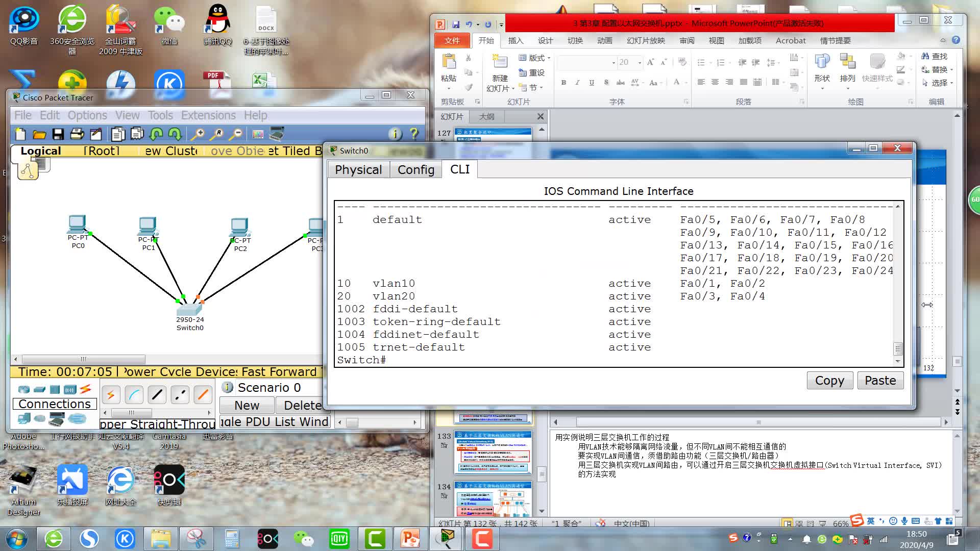980x551 pixels.
Task: Click the workspace horizontal scrollbar thumb
Action: 84,359
